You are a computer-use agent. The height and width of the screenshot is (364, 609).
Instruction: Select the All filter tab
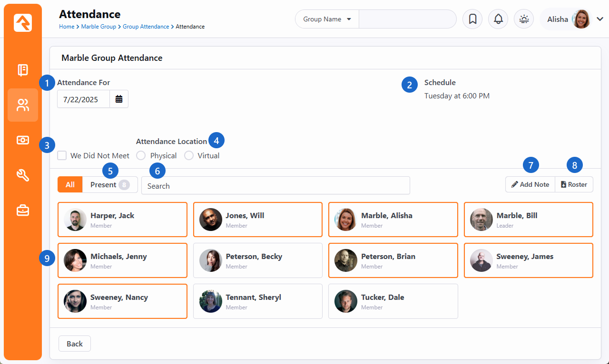[70, 185]
